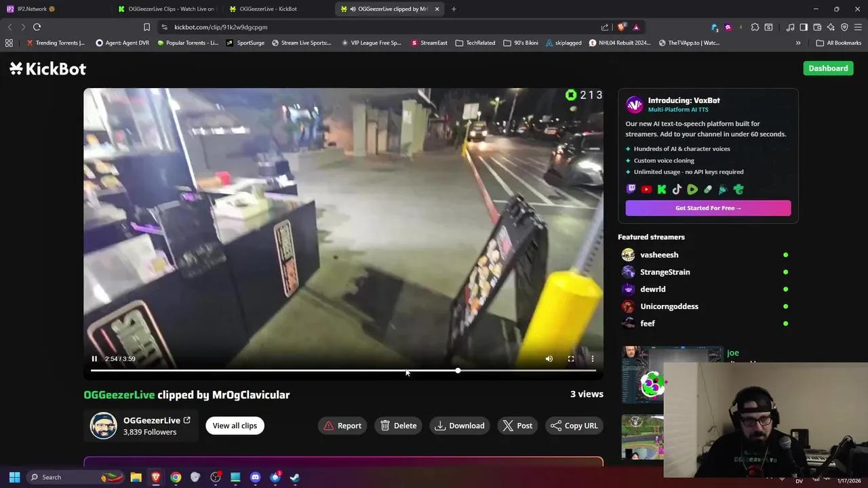Click Get Started For Free button

pos(708,208)
